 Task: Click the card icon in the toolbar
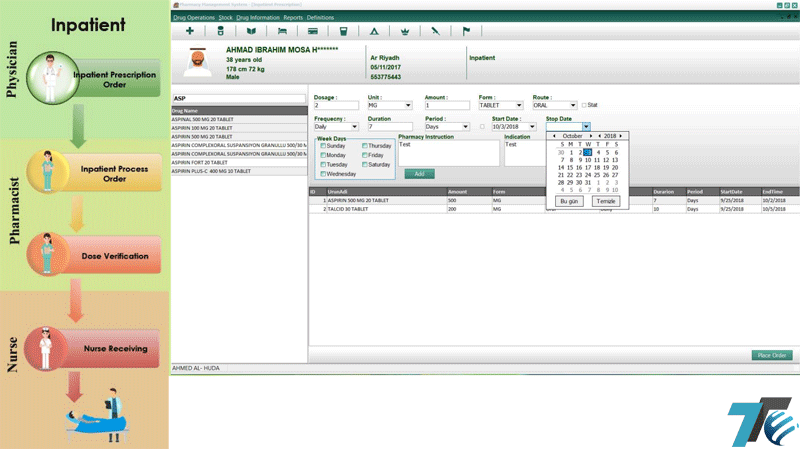coord(312,31)
